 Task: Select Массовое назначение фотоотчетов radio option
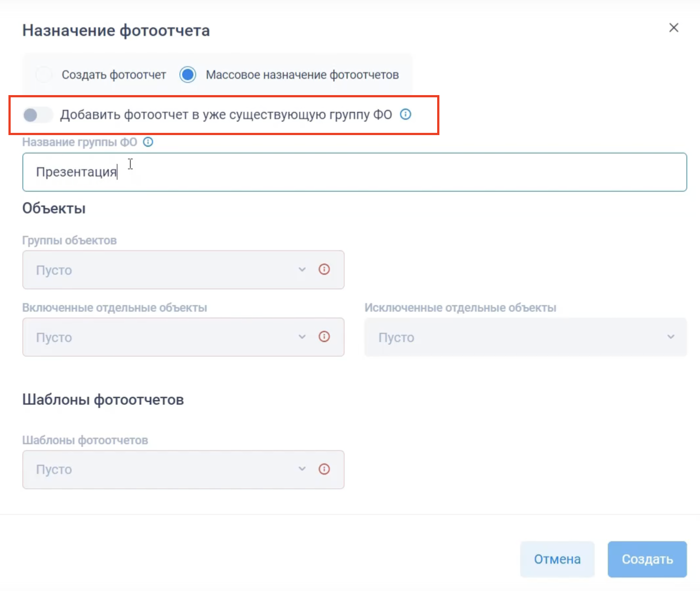point(188,75)
